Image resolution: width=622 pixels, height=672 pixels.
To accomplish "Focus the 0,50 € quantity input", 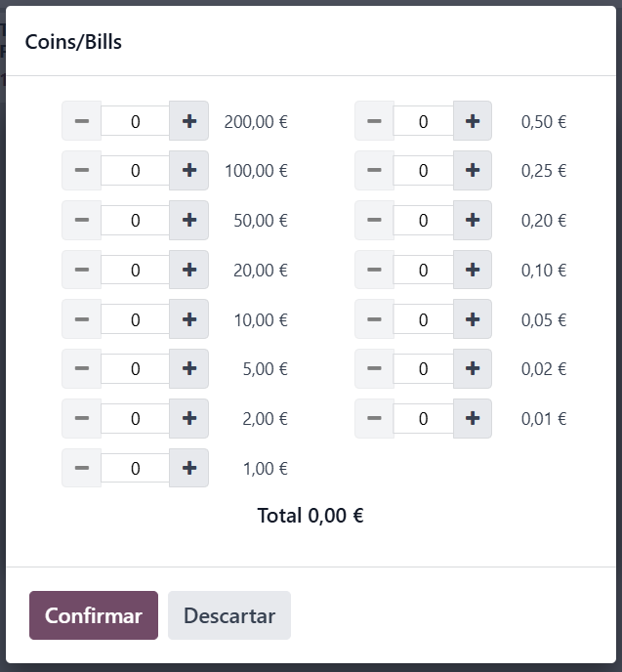I will coord(423,121).
